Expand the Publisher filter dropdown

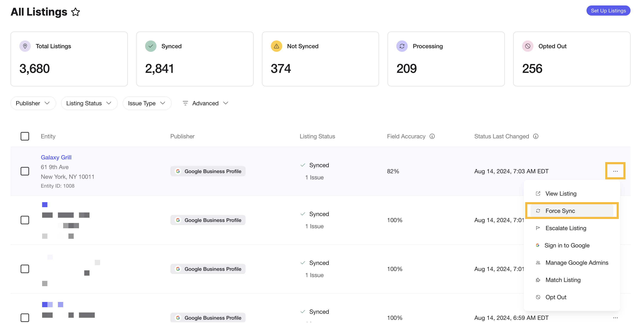tap(33, 103)
